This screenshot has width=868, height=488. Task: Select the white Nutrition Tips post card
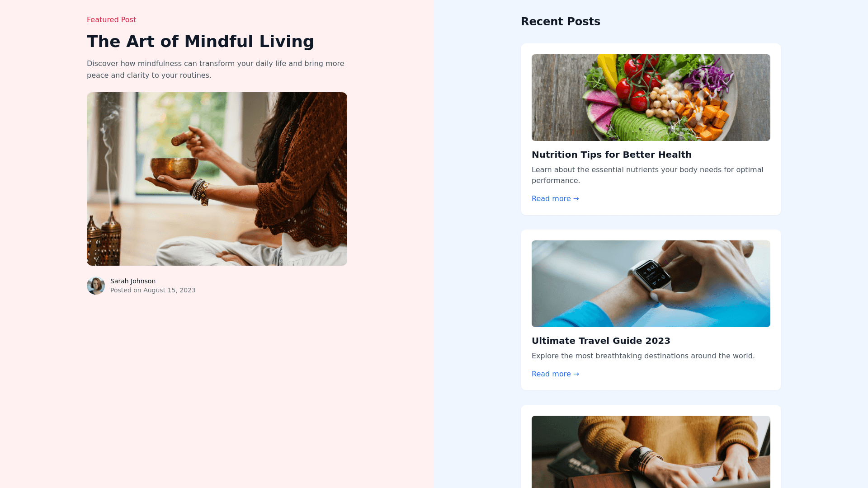coord(651,129)
